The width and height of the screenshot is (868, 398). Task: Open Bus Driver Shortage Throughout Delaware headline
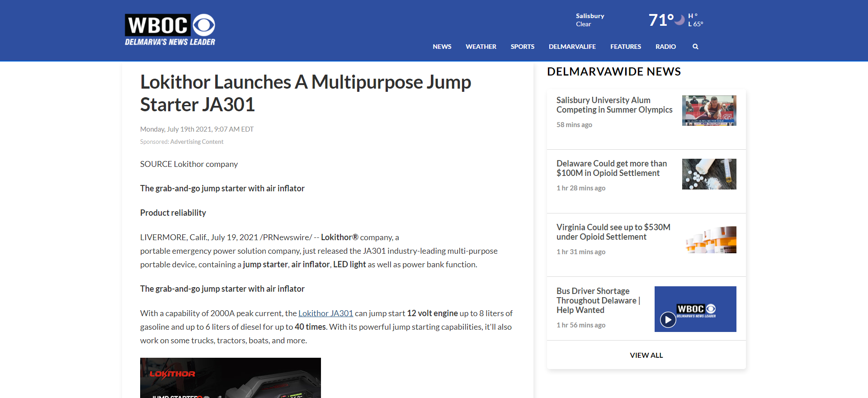coord(598,300)
